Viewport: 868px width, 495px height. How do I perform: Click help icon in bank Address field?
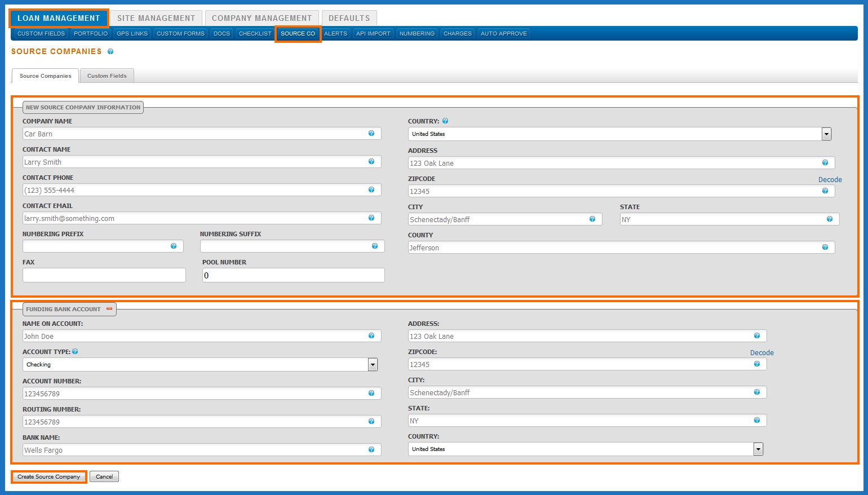click(x=757, y=335)
